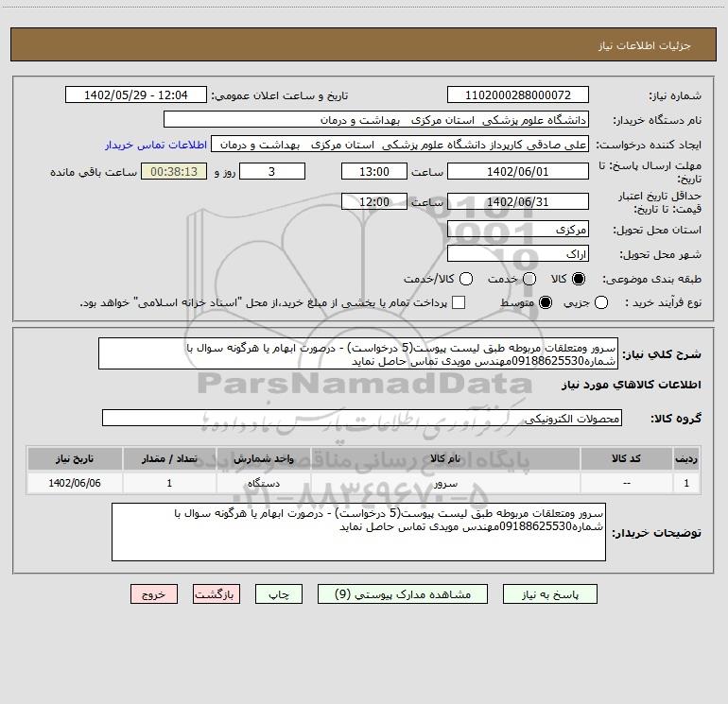Select the جزیی purchase type radio
728x704 pixels.
coord(601,302)
